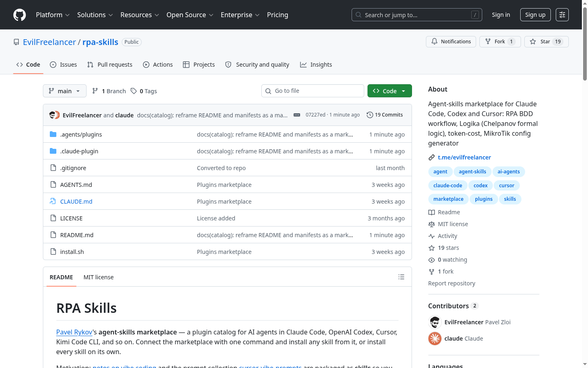Click the commit author avatars
The width and height of the screenshot is (588, 368).
pos(55,115)
